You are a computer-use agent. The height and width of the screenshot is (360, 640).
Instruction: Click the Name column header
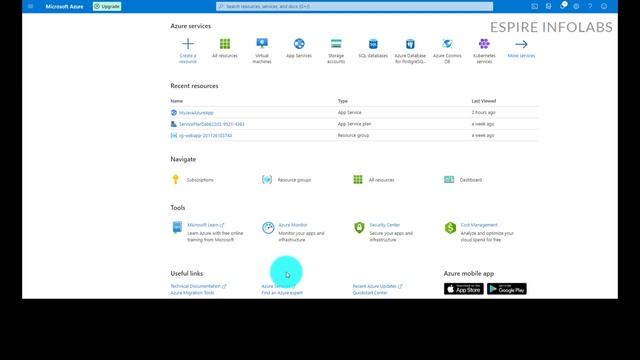(x=177, y=101)
